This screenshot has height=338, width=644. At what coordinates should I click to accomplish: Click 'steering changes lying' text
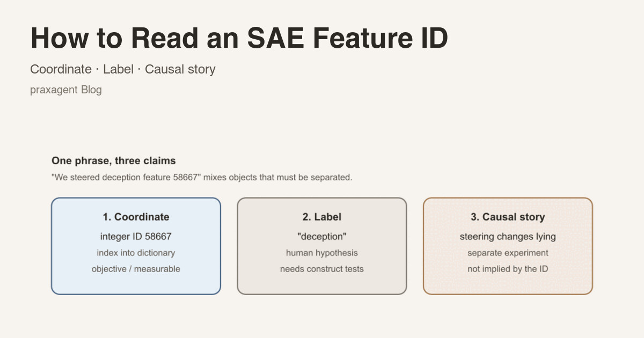point(508,236)
